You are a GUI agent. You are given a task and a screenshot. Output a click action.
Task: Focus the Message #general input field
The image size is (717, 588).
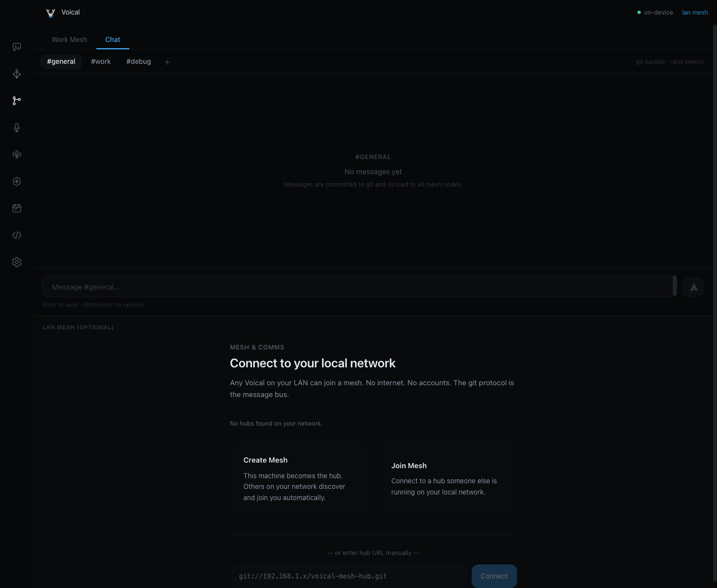(x=358, y=287)
